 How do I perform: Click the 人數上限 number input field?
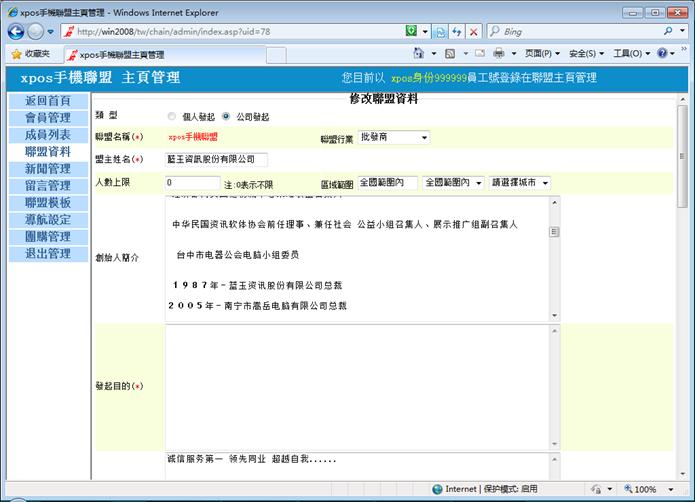click(x=192, y=183)
